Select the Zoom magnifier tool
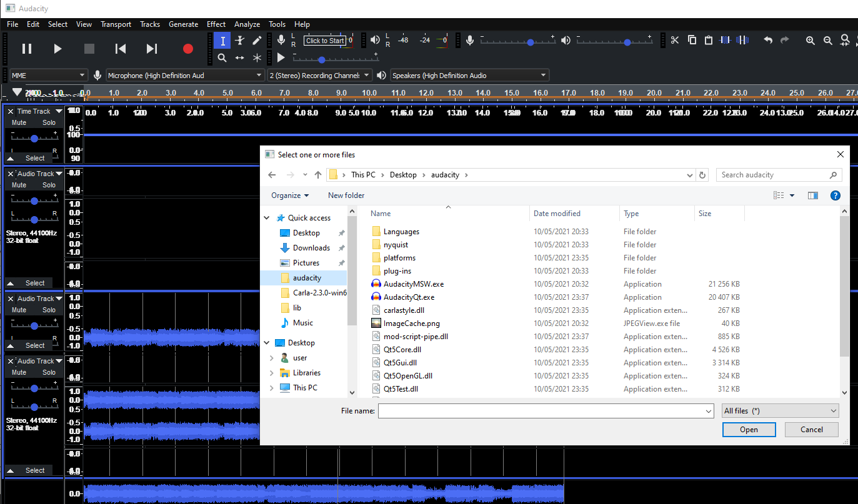The image size is (858, 504). tap(222, 57)
